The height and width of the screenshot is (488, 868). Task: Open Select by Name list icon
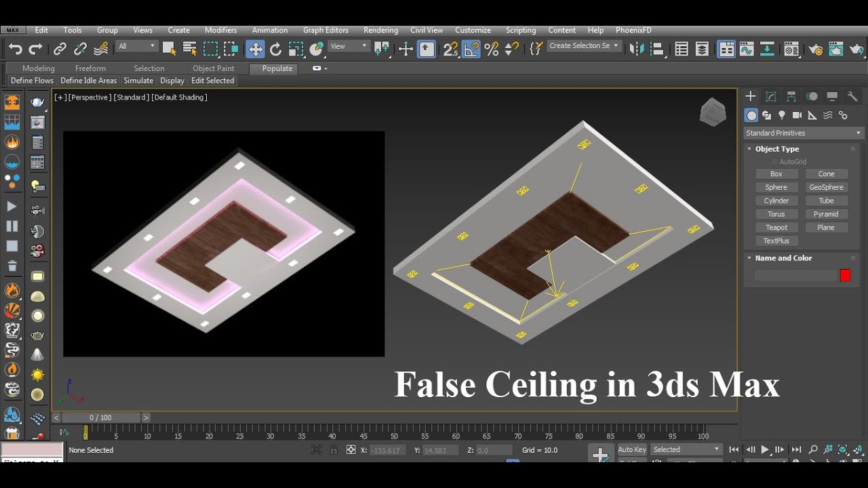click(190, 49)
